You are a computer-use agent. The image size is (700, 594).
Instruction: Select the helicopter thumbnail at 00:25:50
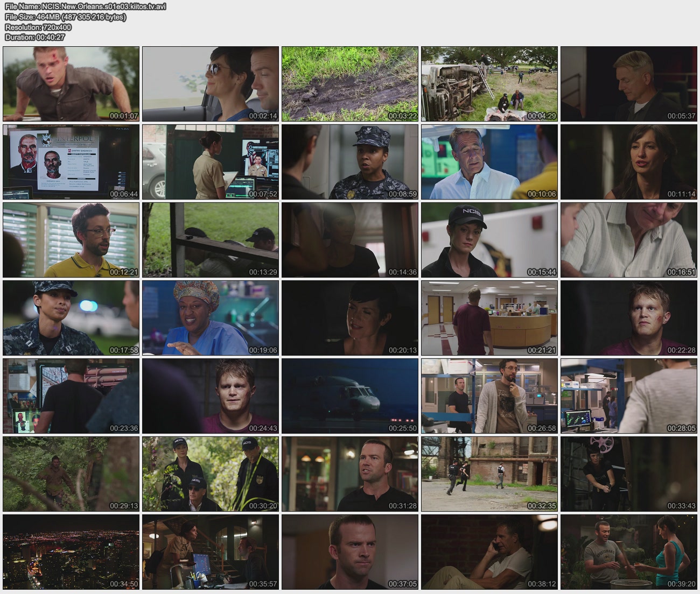click(x=350, y=396)
